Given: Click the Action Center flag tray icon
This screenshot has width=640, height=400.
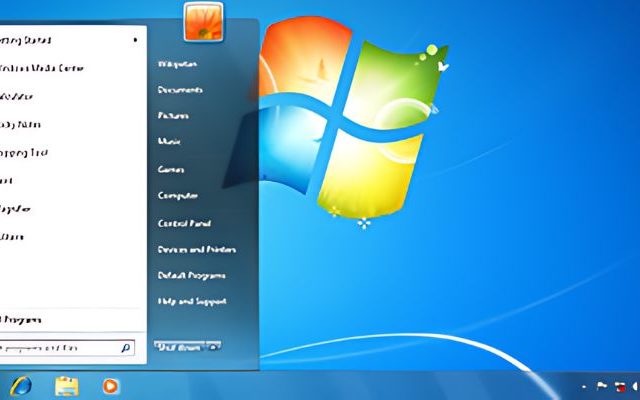Looking at the screenshot, I should (602, 386).
